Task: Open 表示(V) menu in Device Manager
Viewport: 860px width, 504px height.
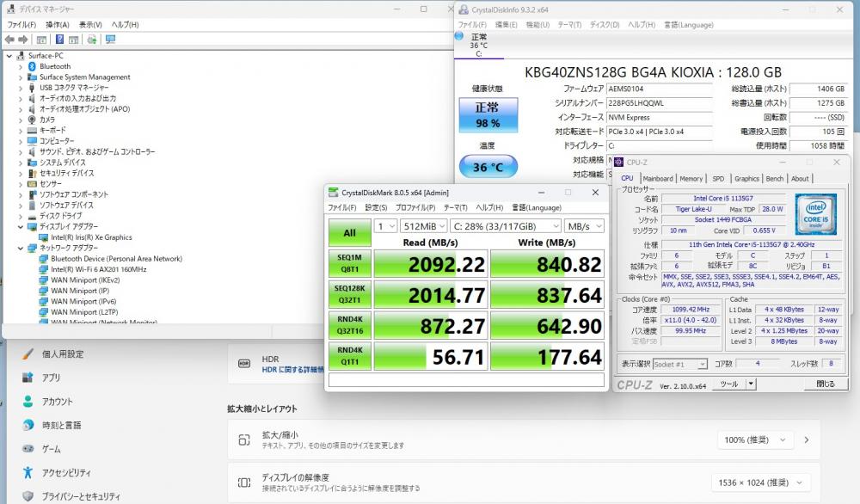Action: [x=90, y=25]
